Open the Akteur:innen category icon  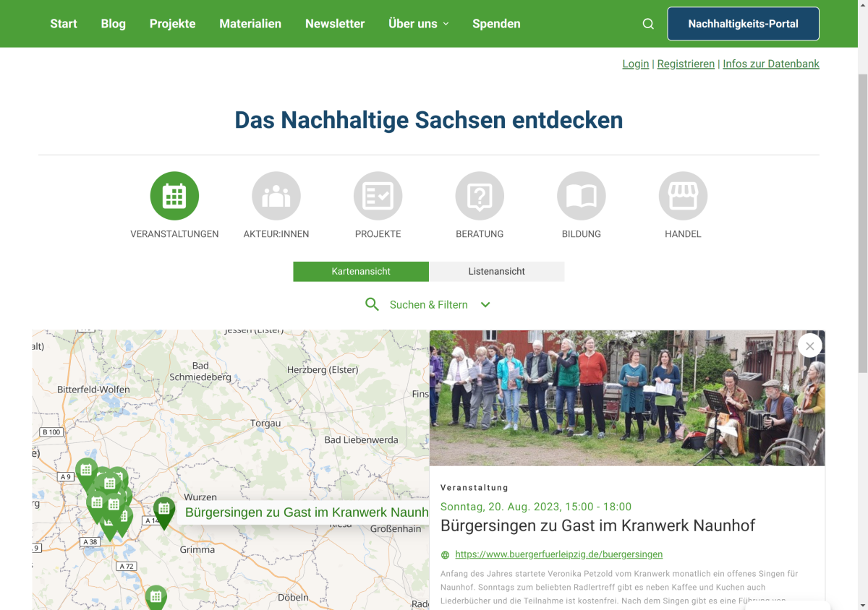click(x=276, y=195)
